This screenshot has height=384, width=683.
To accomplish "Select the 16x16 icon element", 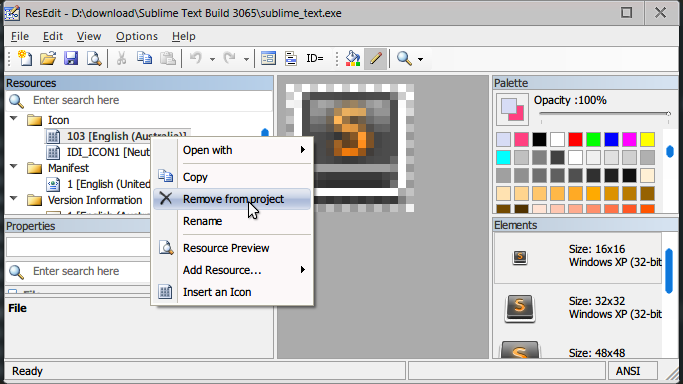I will click(x=578, y=257).
